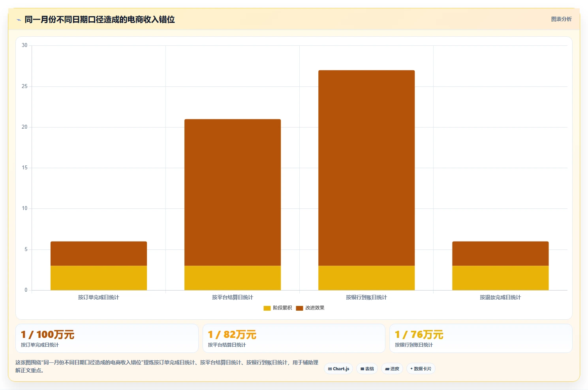Viewport: 588px width, 390px height.
Task: Click the 数据卡片 tag
Action: point(421,369)
